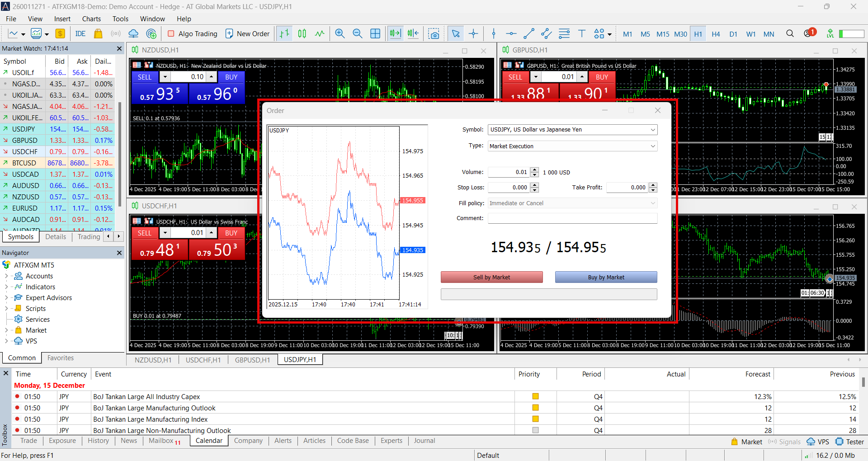Toggle chart shift from right edge
Screen dimensions: 868x461
pyautogui.click(x=413, y=33)
